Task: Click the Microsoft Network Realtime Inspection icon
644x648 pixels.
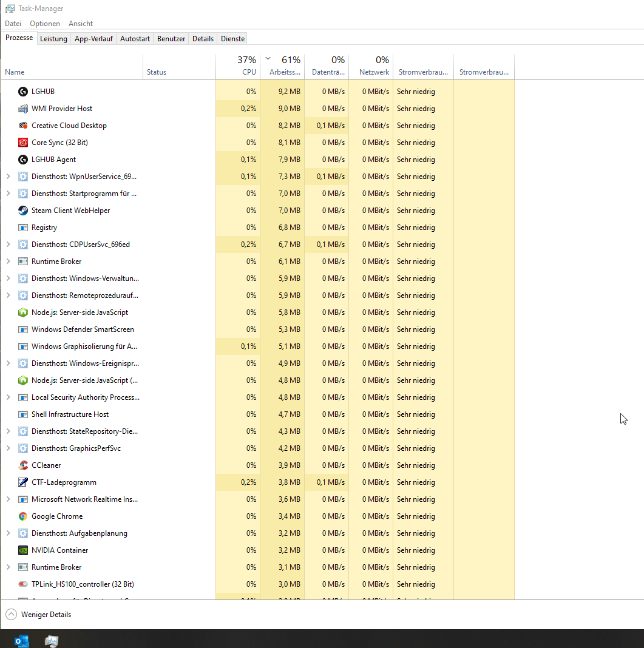Action: (x=23, y=499)
